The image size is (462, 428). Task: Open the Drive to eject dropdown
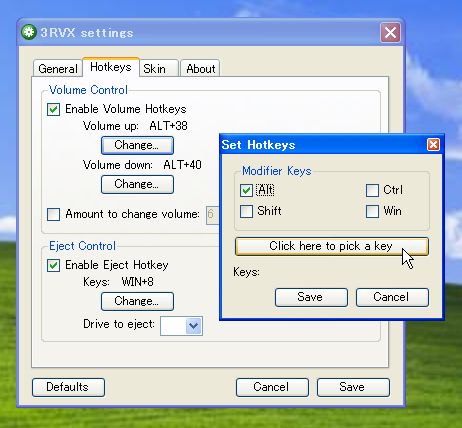[x=194, y=326]
